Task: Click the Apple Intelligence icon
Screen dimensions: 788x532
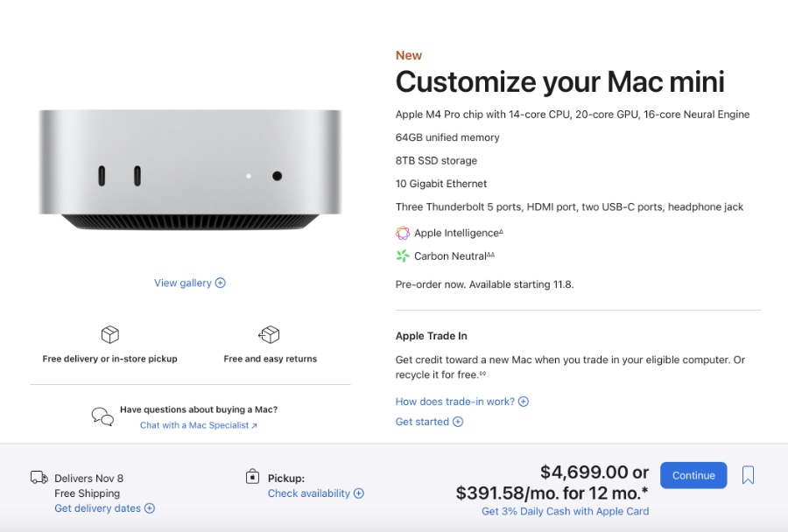Action: tap(403, 233)
